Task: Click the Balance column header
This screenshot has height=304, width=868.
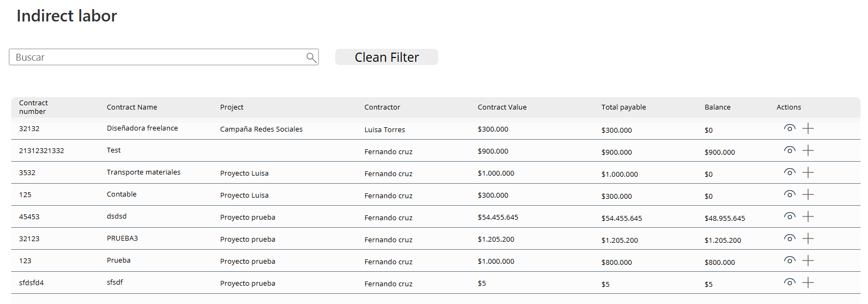Action: 717,107
